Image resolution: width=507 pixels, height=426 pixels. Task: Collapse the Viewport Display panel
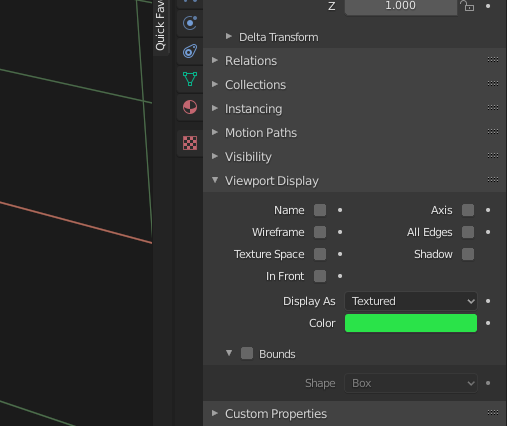tap(215, 180)
